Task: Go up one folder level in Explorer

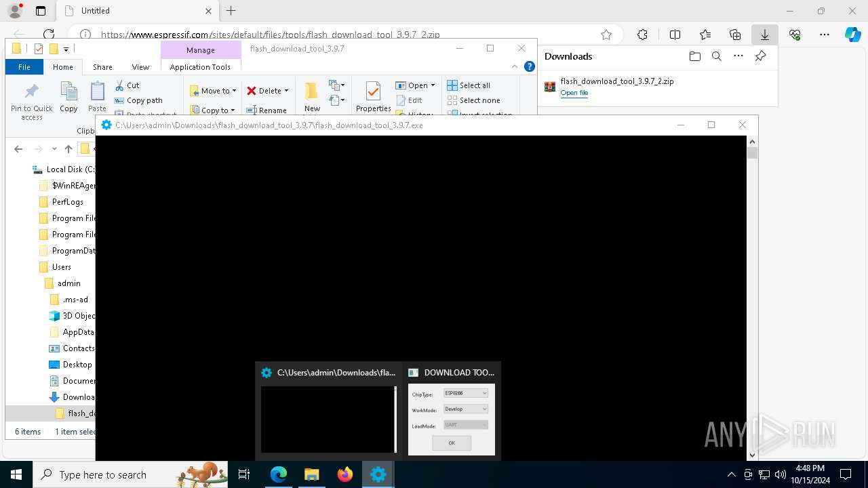Action: tap(68, 149)
